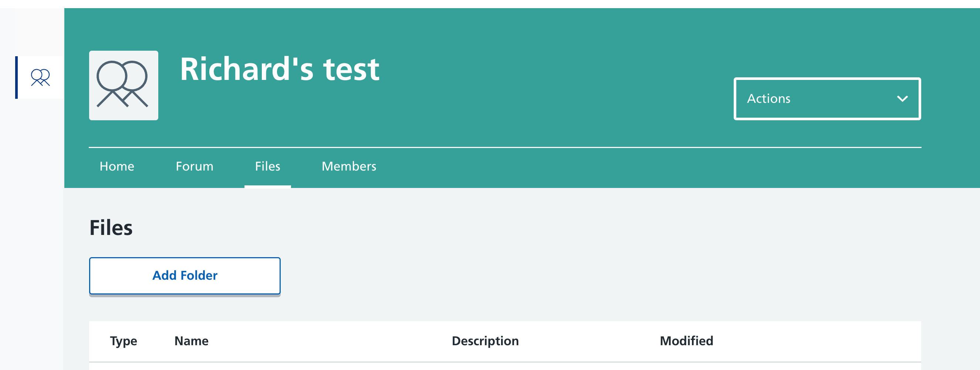Click the Actions dropdown chevron arrow

[902, 99]
